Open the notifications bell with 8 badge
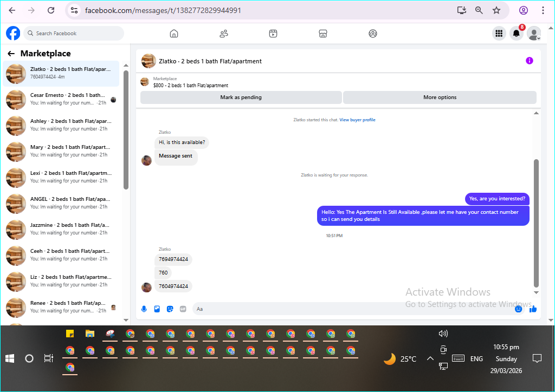This screenshot has width=555, height=392. click(517, 34)
